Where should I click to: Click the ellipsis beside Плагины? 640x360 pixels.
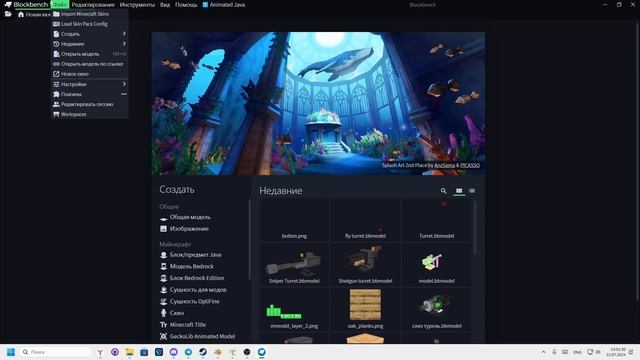coord(124,94)
